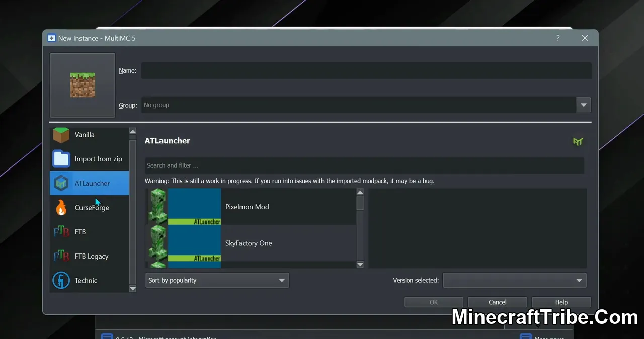This screenshot has height=339, width=644.
Task: Click the Technic logo icon
Action: pyautogui.click(x=61, y=280)
